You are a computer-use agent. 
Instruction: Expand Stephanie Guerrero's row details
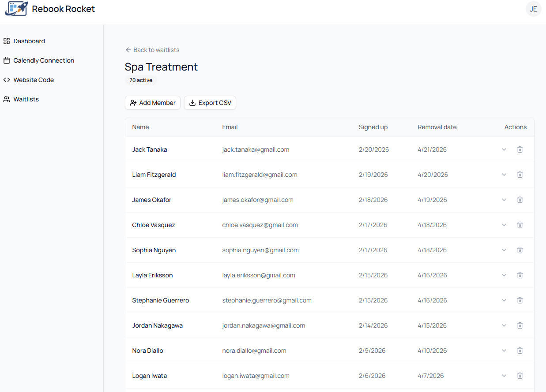[504, 300]
